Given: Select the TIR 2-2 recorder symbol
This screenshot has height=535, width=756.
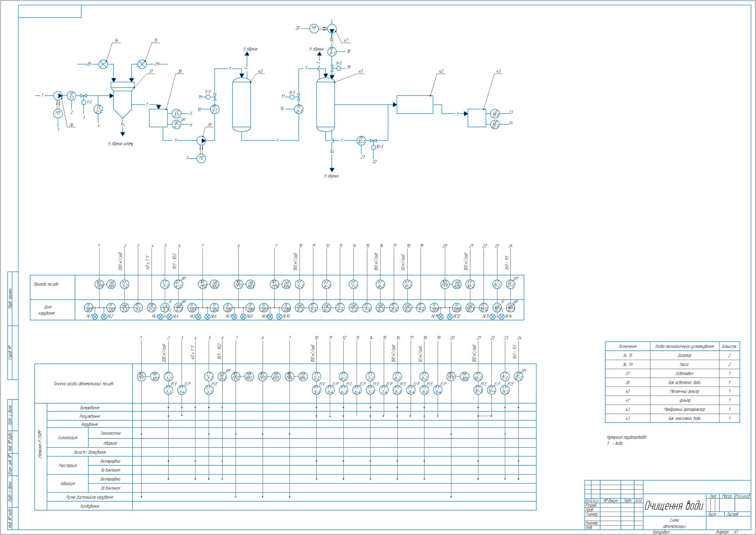Looking at the screenshot, I should (x=152, y=307).
